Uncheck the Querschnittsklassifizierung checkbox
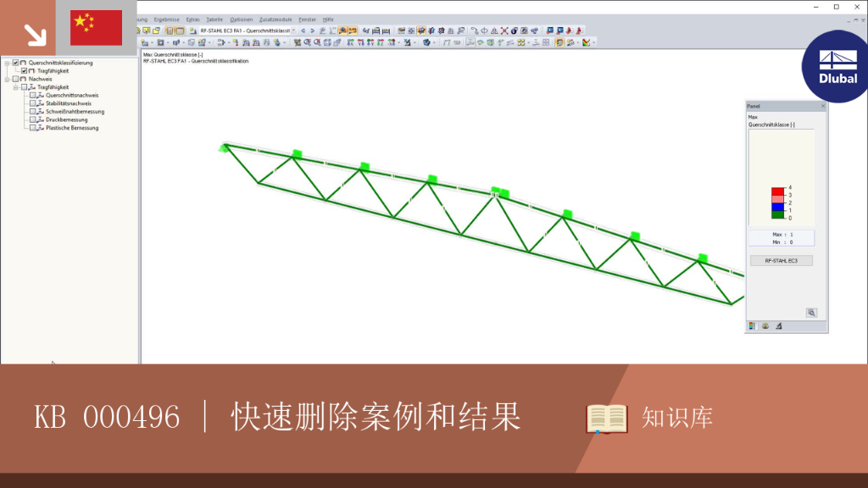 [x=15, y=63]
